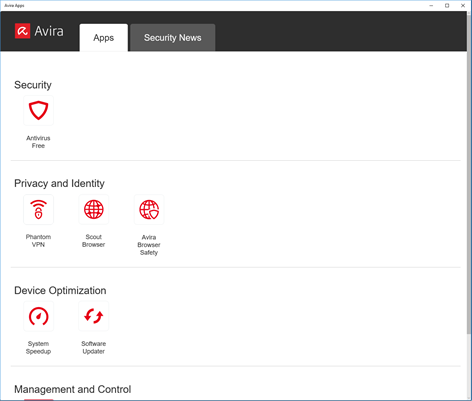Click the System Speedup label
This screenshot has width=472, height=401.
[38, 347]
